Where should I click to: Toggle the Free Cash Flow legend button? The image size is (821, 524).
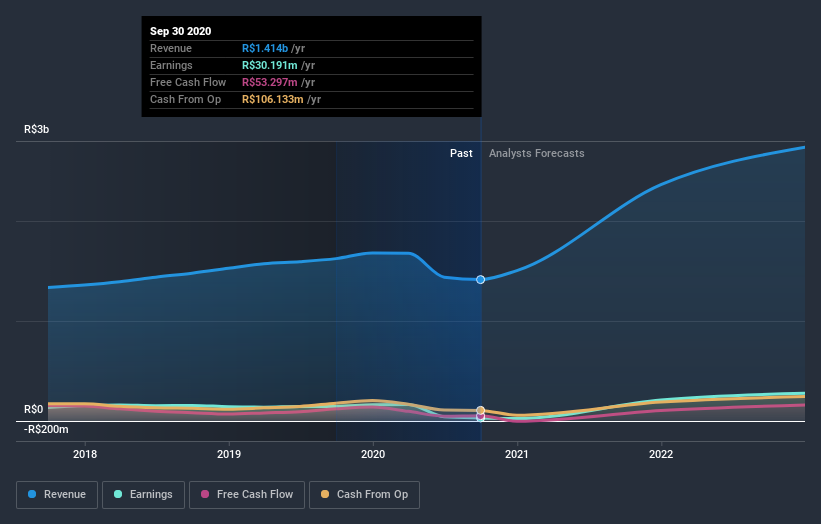click(247, 495)
